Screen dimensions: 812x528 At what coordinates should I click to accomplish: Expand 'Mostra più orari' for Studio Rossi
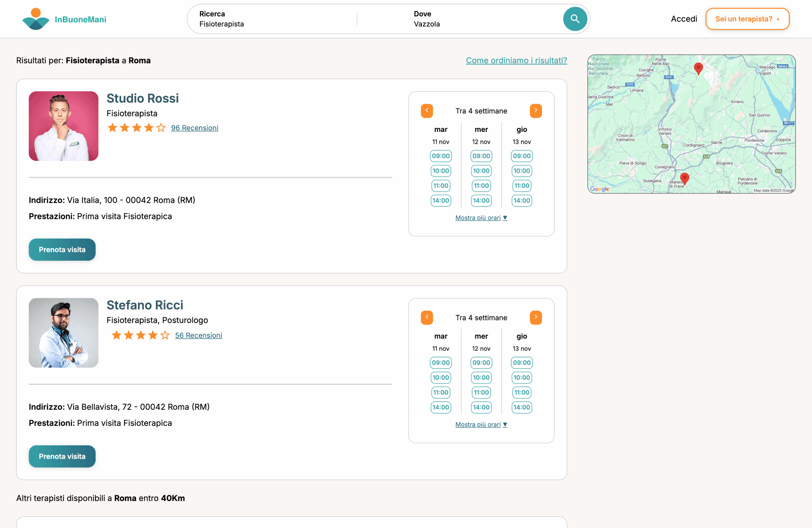click(481, 217)
